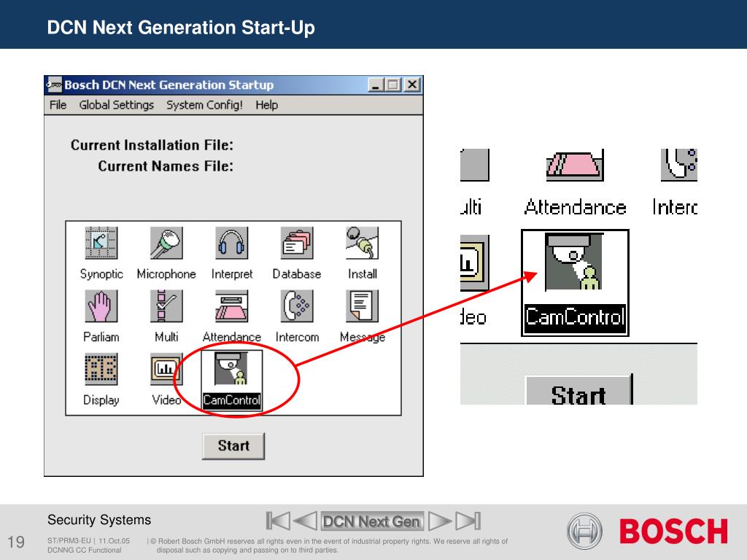Select the Parliam hand icon
Viewport: 747px width, 560px height.
[101, 306]
